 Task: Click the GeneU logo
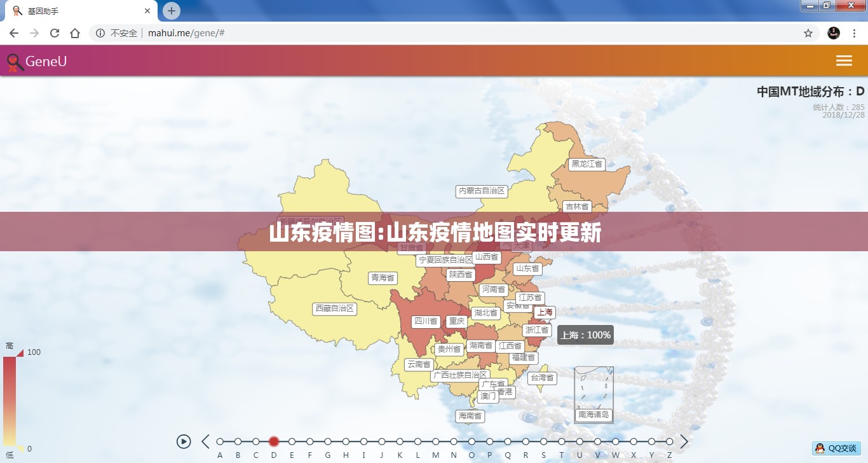pyautogui.click(x=37, y=61)
